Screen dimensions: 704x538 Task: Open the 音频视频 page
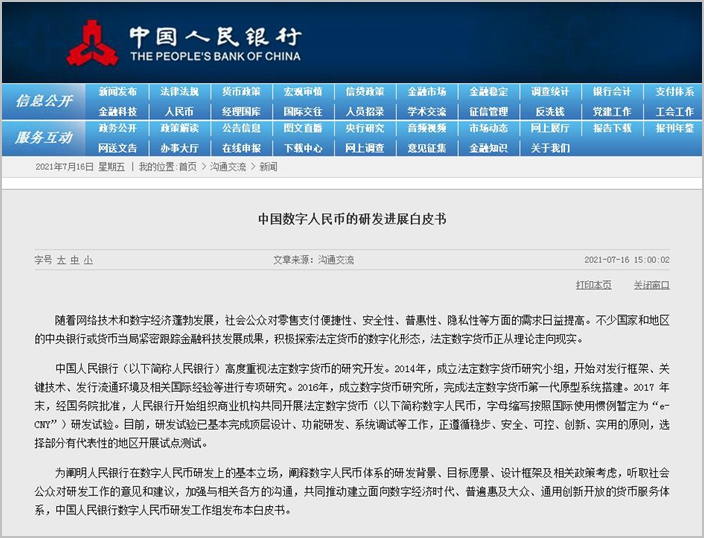click(x=427, y=129)
